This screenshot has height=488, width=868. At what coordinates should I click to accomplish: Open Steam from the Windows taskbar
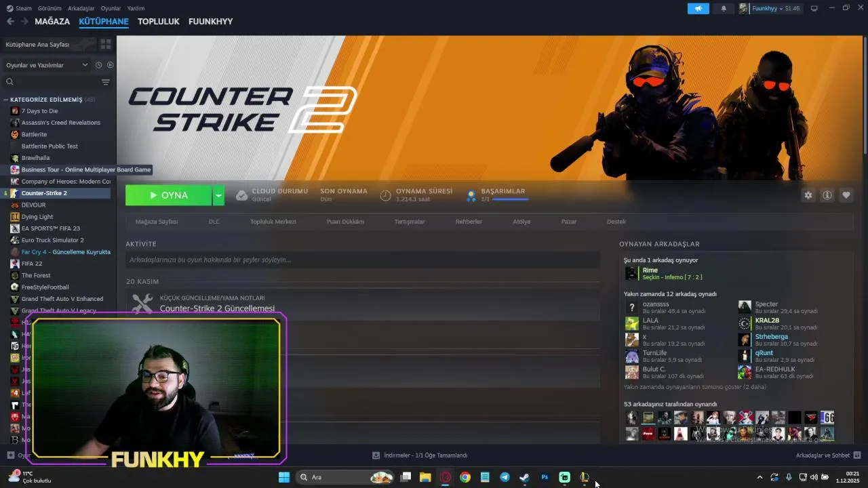coord(524,477)
